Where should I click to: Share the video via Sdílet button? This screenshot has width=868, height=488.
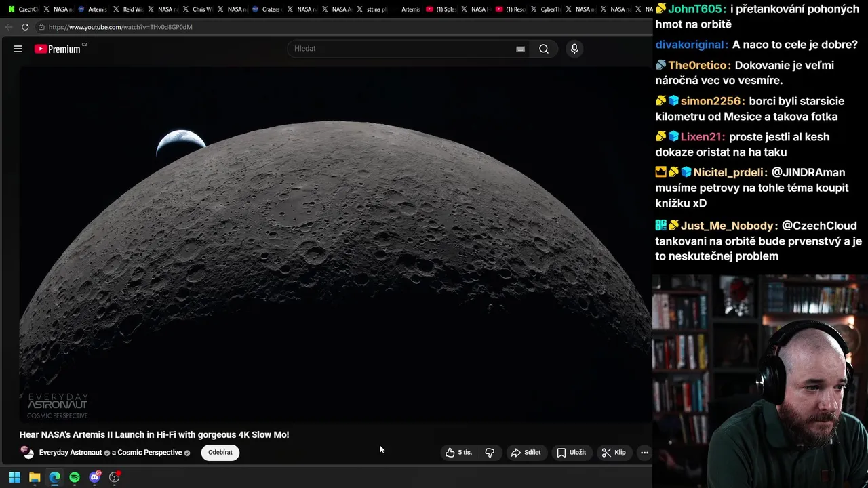(526, 453)
